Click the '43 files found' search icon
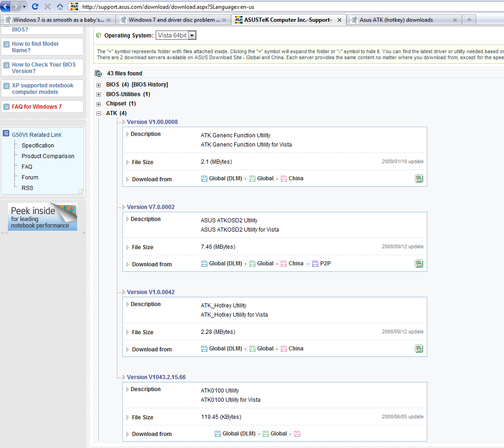504x448 pixels. click(98, 74)
